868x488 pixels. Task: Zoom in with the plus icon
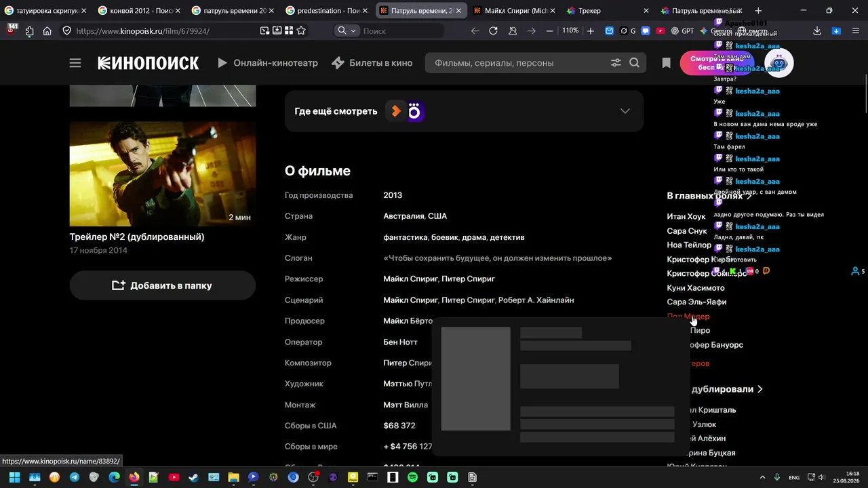tap(591, 31)
